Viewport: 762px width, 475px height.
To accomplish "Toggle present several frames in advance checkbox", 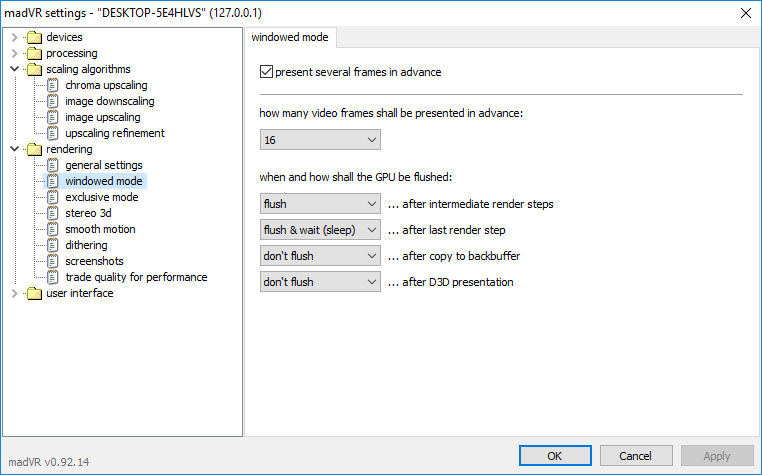I will click(266, 72).
